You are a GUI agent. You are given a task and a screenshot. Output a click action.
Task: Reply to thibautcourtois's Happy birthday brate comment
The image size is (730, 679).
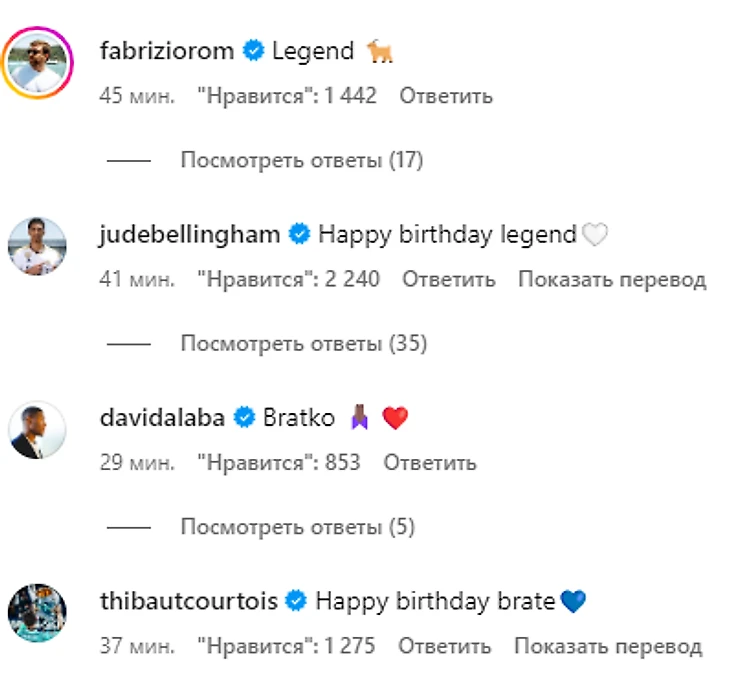click(x=445, y=646)
